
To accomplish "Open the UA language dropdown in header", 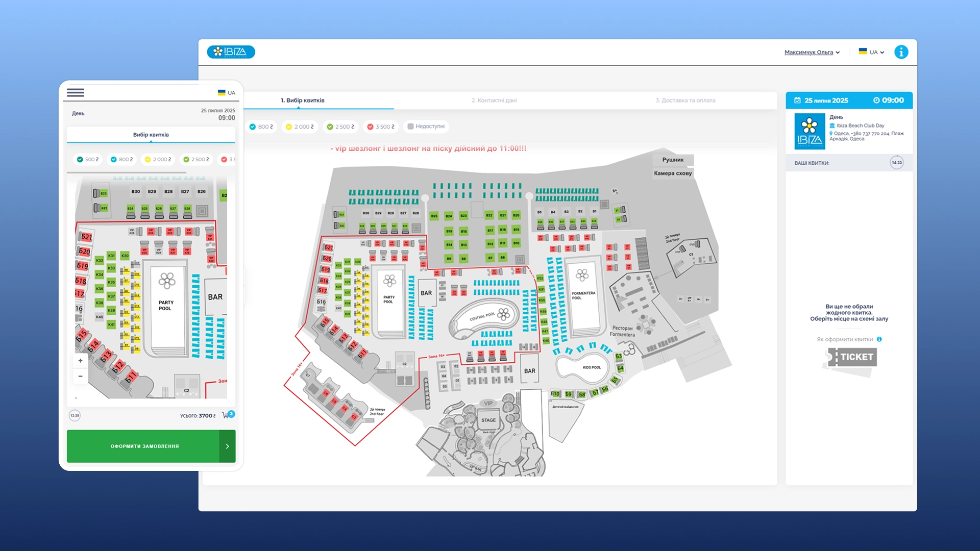I will (871, 52).
